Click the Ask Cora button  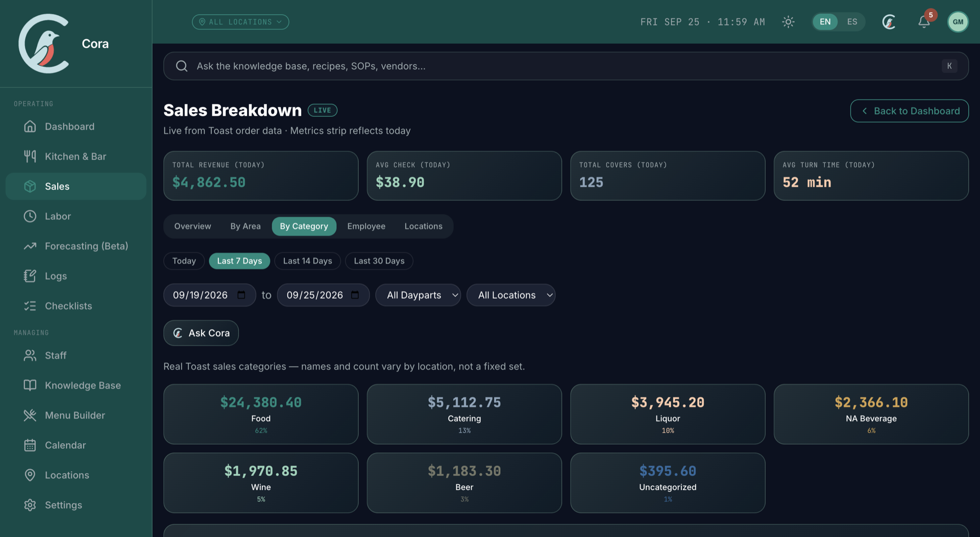201,333
